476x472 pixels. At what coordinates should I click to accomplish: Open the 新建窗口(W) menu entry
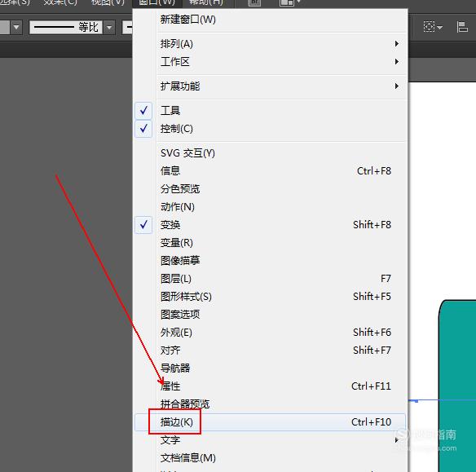270,20
